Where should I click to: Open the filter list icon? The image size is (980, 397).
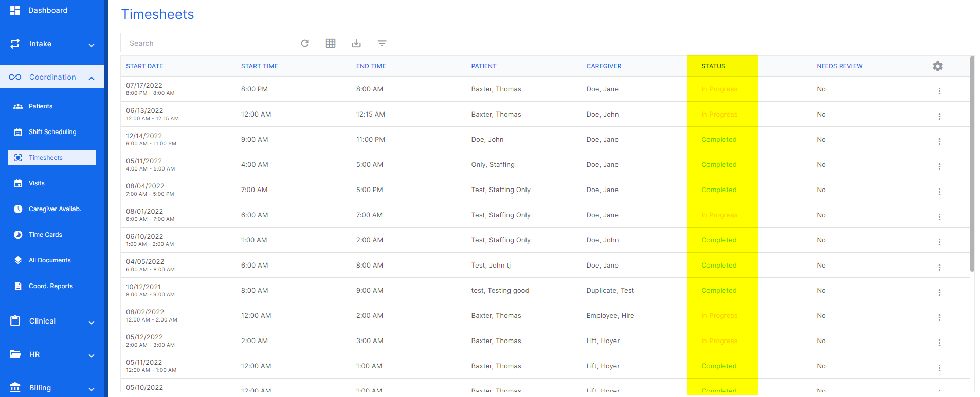pos(382,43)
